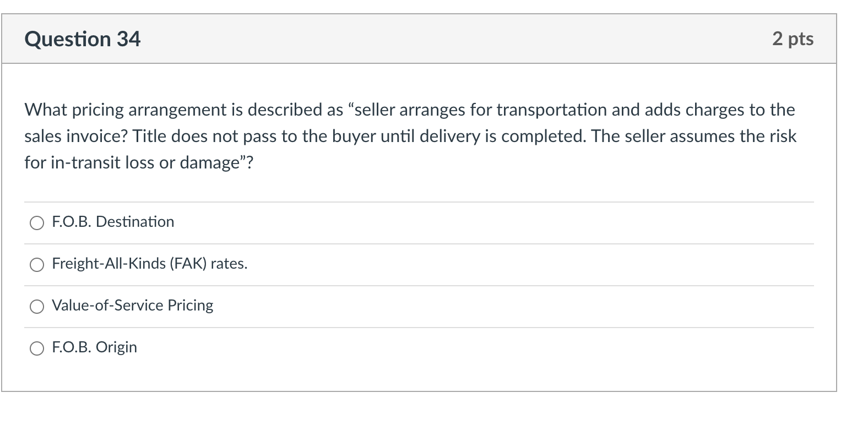Viewport: 868px width, 425px height.
Task: Select the F.O.B. Origin radio button
Action: 36,348
